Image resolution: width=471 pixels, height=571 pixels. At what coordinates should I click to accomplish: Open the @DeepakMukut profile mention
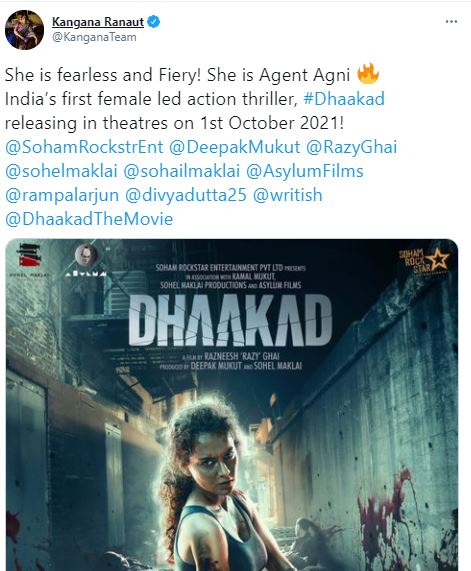(x=235, y=147)
